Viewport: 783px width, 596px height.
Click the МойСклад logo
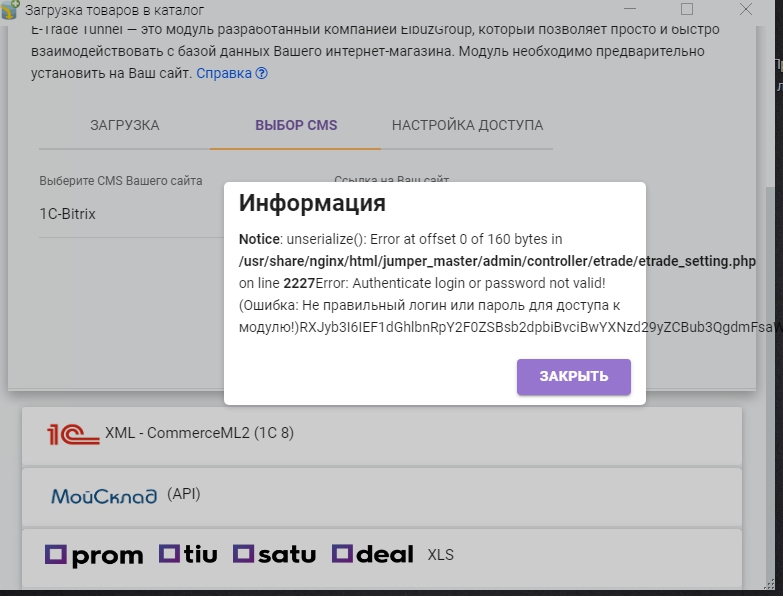(x=104, y=496)
